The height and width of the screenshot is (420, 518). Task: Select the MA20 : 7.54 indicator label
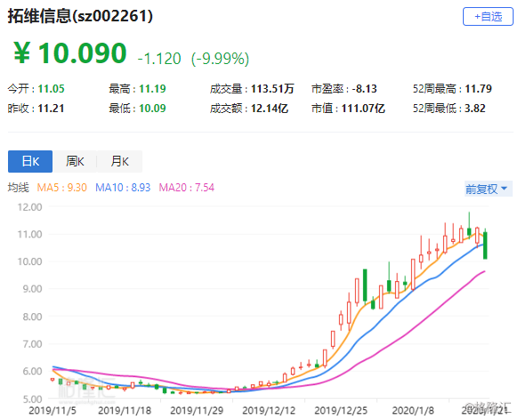[187, 188]
